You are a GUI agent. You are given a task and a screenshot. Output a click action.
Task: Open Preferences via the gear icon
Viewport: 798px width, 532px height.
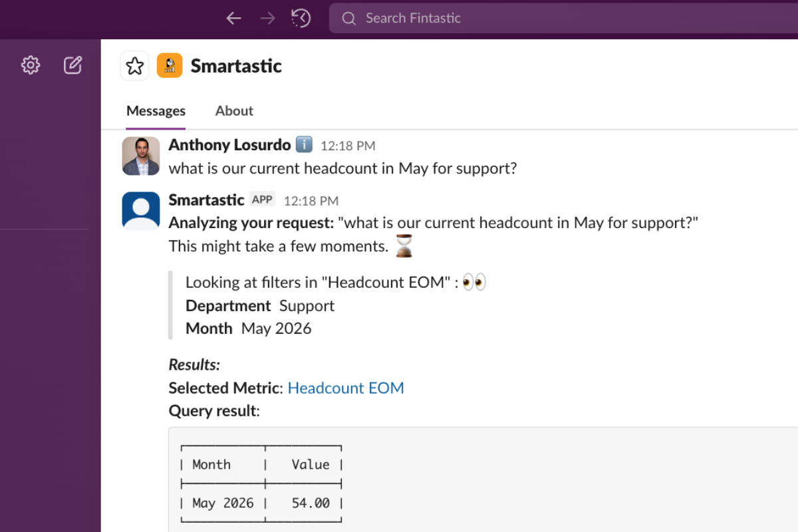point(30,65)
